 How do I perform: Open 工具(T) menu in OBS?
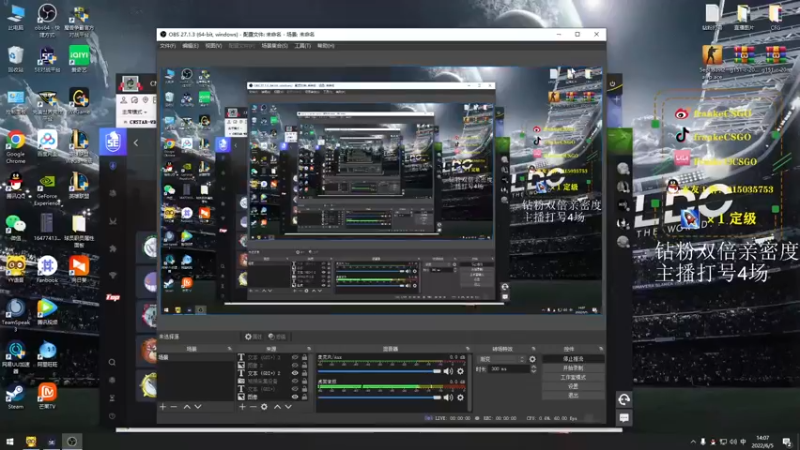(x=303, y=46)
